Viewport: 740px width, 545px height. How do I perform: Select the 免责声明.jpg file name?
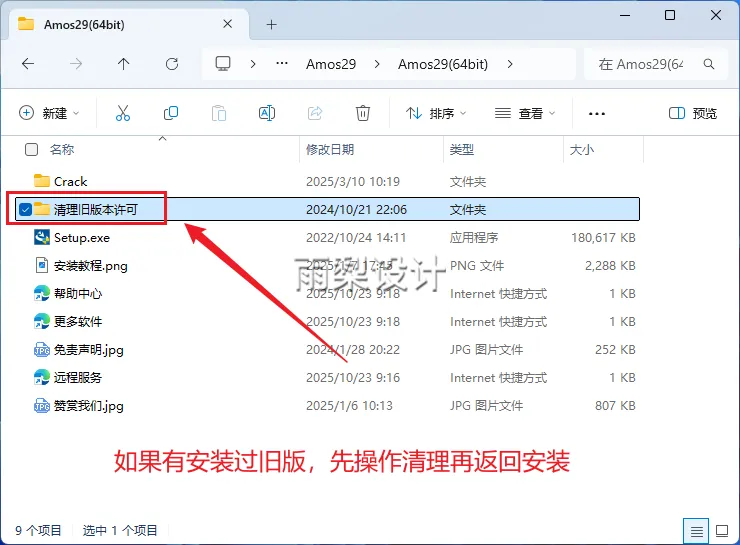coord(89,350)
